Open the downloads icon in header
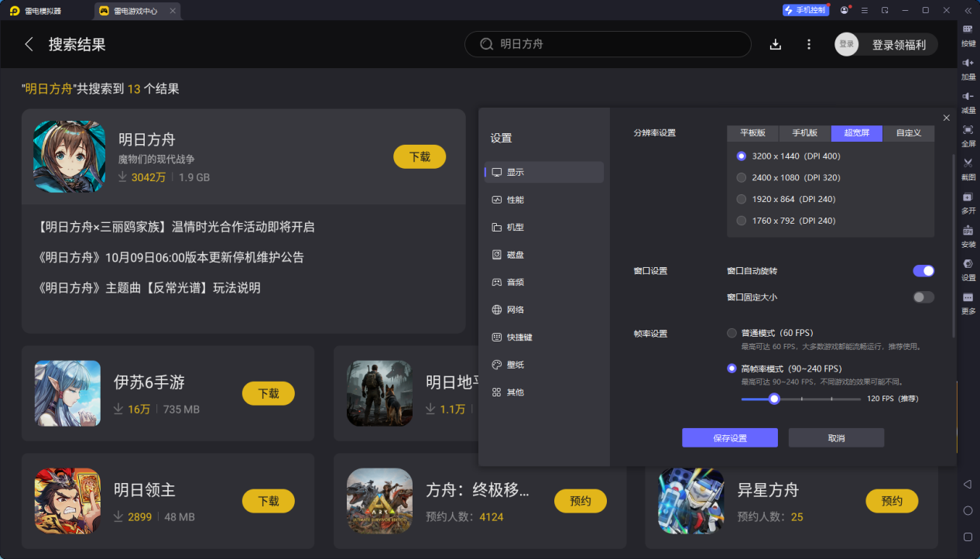Screen dimensions: 980x559 (776, 44)
